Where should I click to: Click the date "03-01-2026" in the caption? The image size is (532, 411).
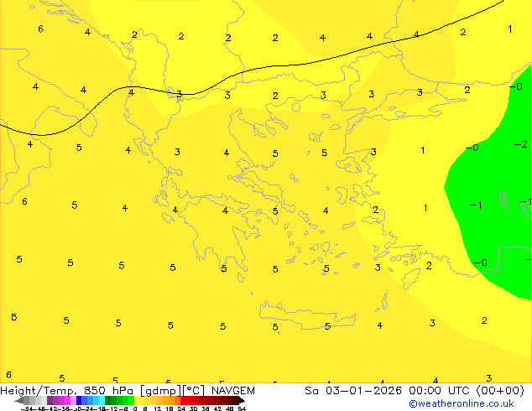pos(363,391)
